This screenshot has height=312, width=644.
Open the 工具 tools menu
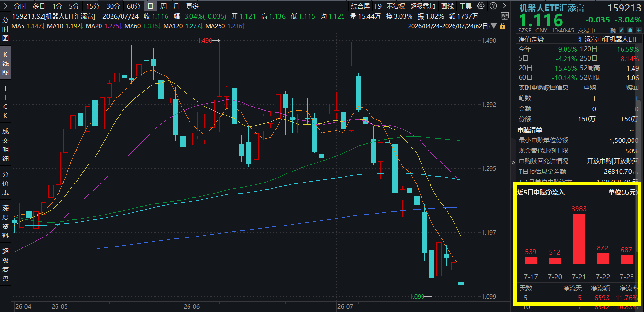tap(466, 6)
